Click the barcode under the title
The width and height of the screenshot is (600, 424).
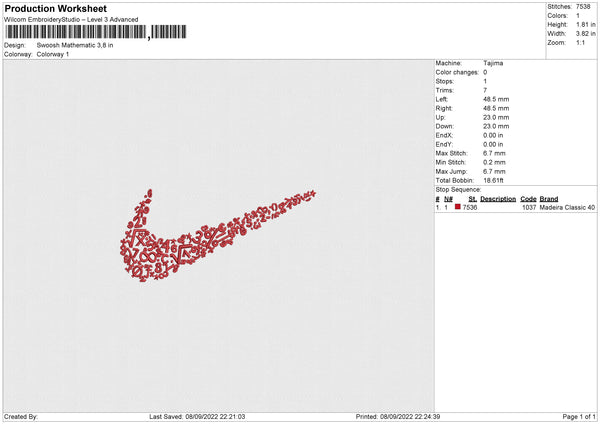tap(95, 32)
